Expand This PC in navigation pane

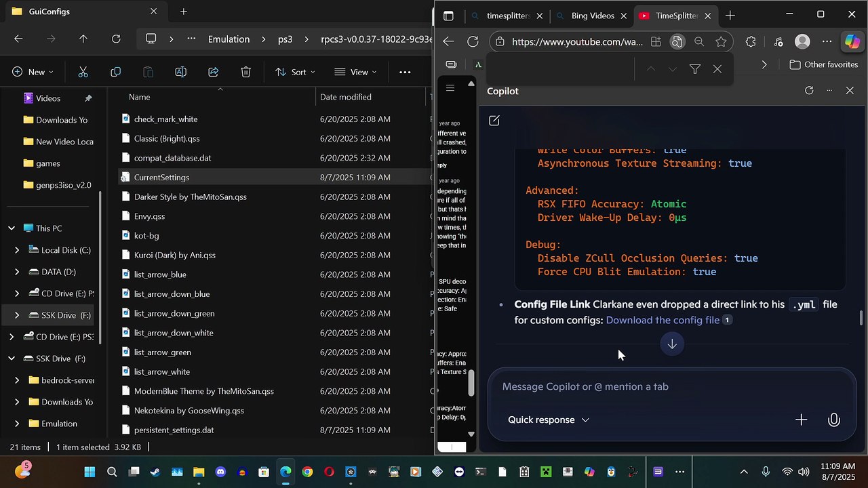[x=12, y=228]
